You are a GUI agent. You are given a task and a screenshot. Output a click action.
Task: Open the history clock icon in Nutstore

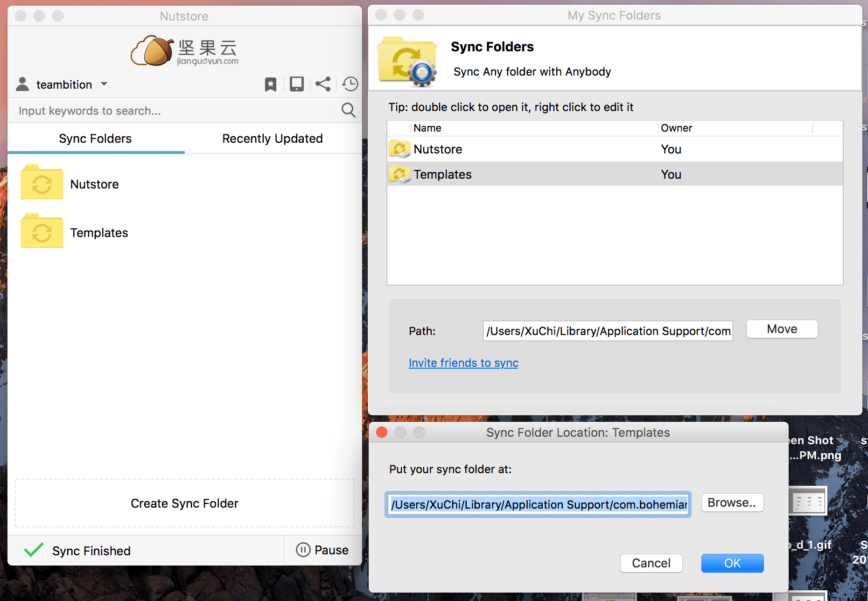coord(350,84)
